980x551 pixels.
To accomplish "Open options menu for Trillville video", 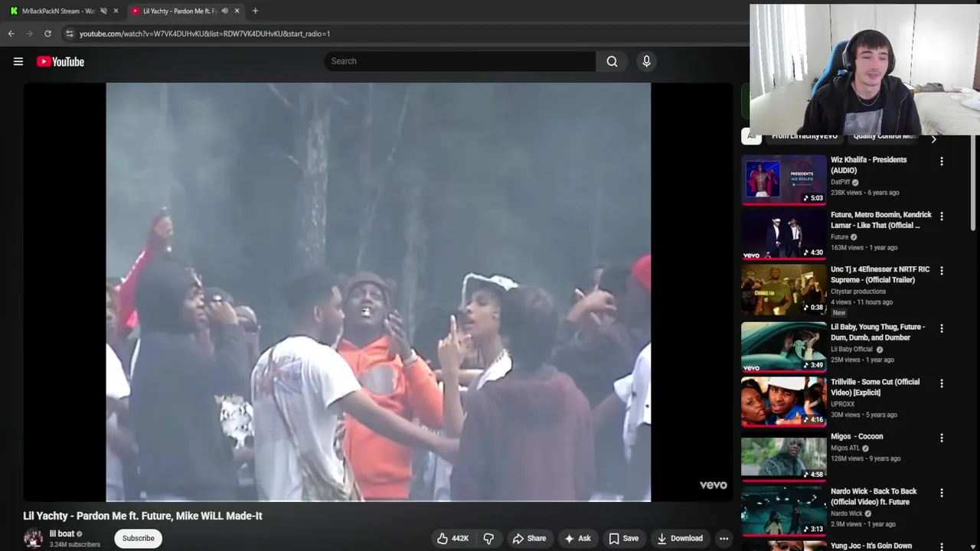I will (x=942, y=383).
